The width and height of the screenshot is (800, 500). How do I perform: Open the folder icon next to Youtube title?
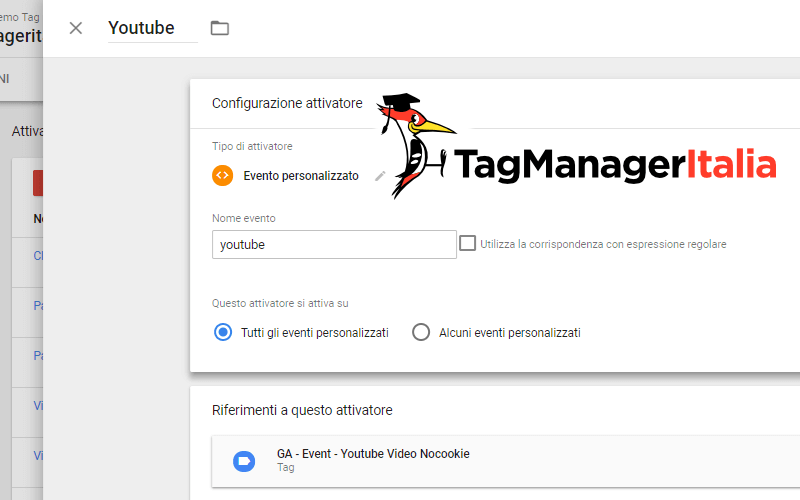click(220, 28)
